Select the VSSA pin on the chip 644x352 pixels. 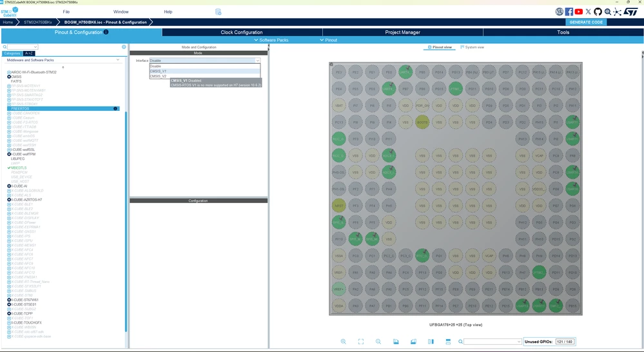click(338, 255)
